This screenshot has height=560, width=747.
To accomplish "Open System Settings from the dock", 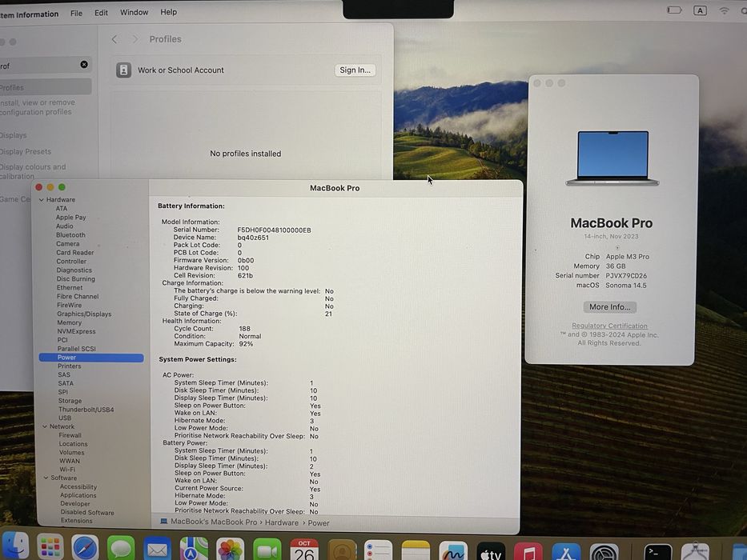I will tap(604, 553).
